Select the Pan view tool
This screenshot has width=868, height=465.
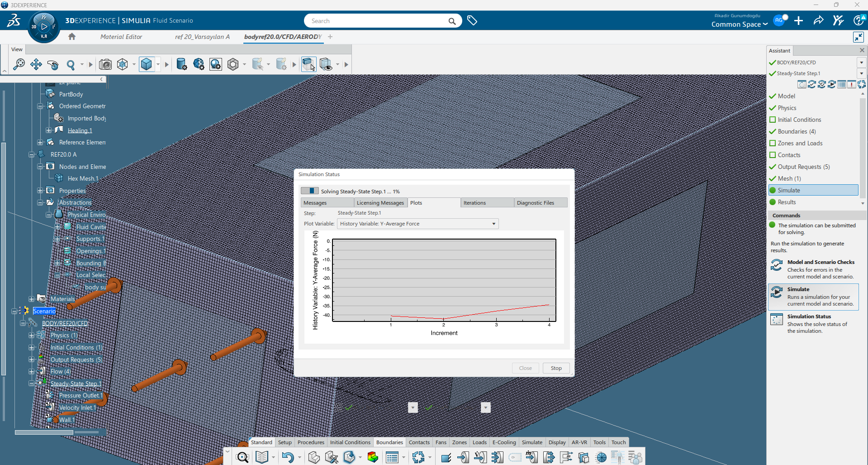point(36,64)
